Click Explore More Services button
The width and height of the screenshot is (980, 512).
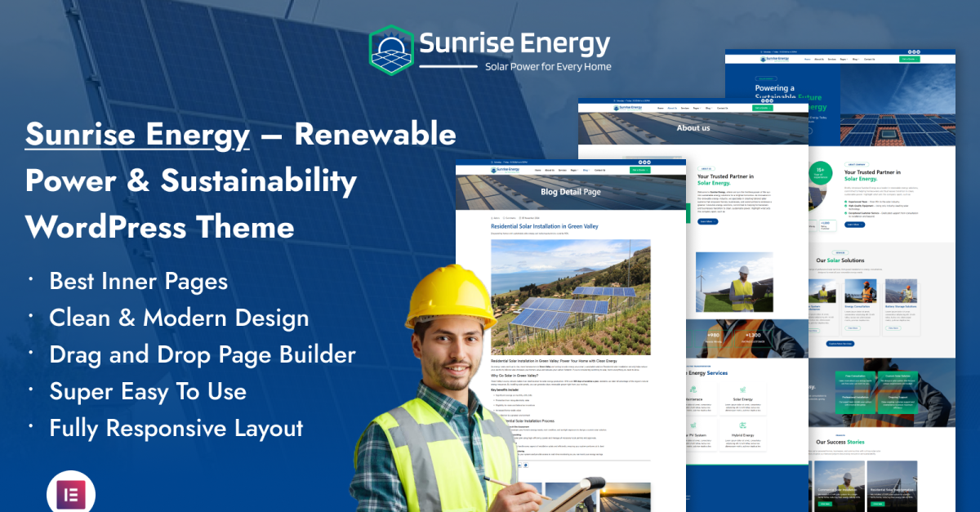840,343
